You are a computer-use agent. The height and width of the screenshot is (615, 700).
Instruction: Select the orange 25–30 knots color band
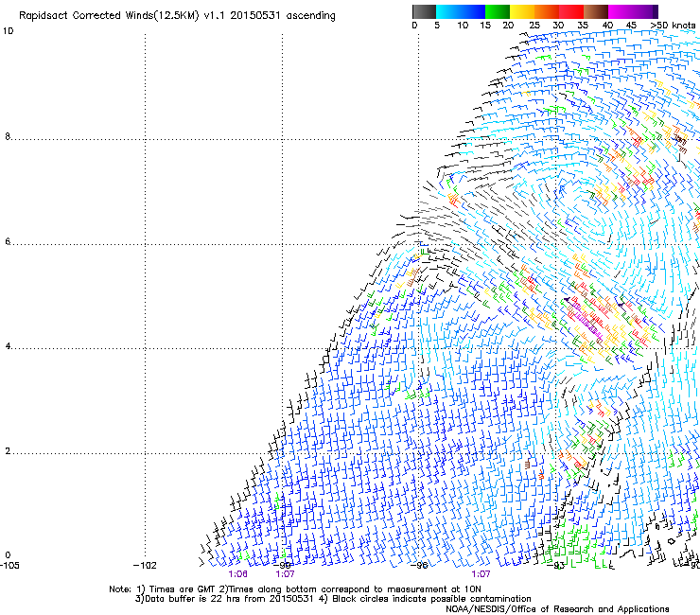click(547, 11)
